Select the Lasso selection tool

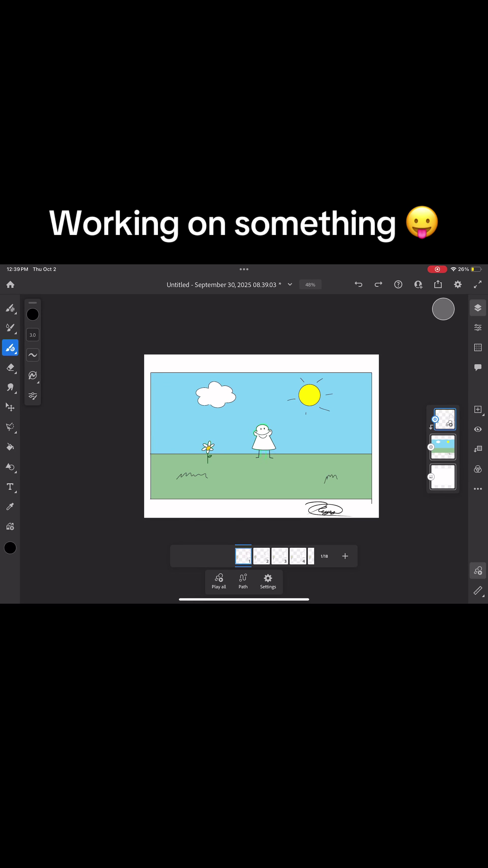[10, 427]
